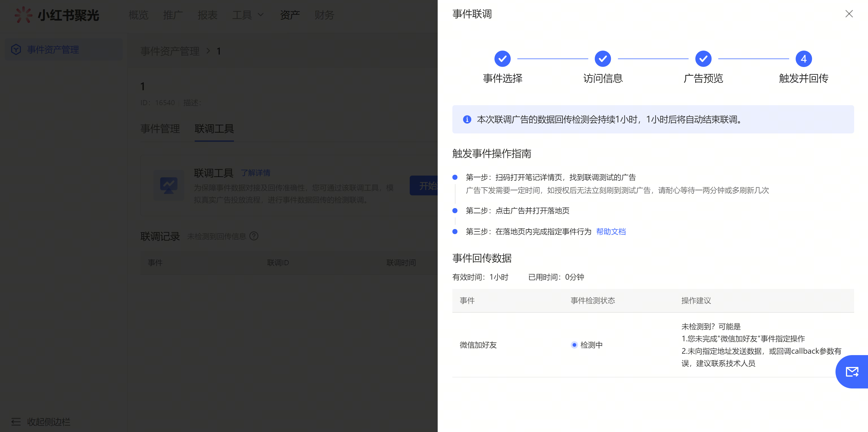Open the 了解详情 link
Screen dimensions: 868x432
pyautogui.click(x=255, y=173)
